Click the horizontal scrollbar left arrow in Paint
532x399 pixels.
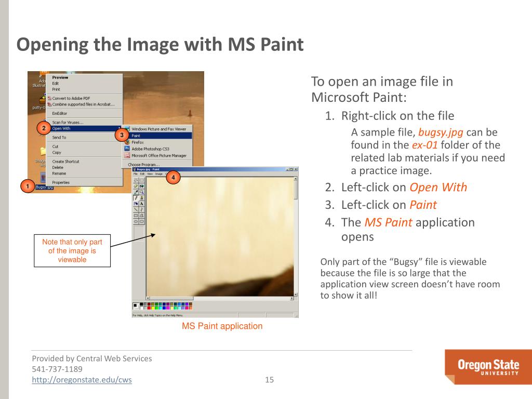148,298
